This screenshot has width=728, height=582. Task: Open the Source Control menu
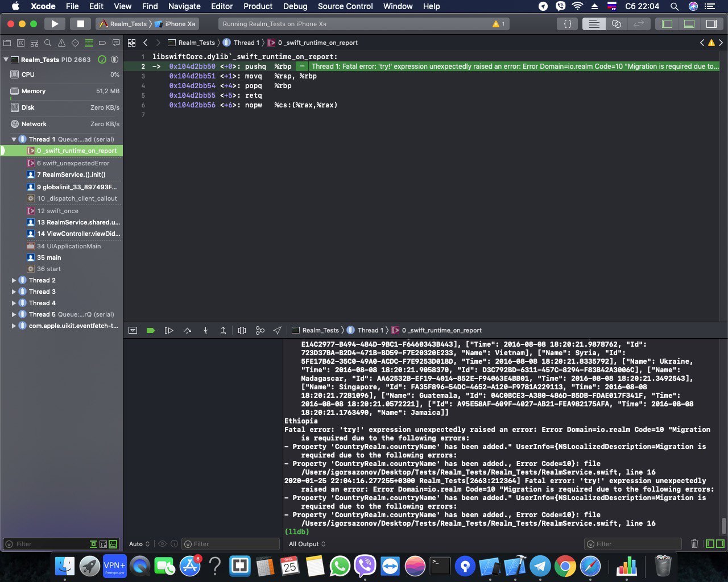(345, 6)
